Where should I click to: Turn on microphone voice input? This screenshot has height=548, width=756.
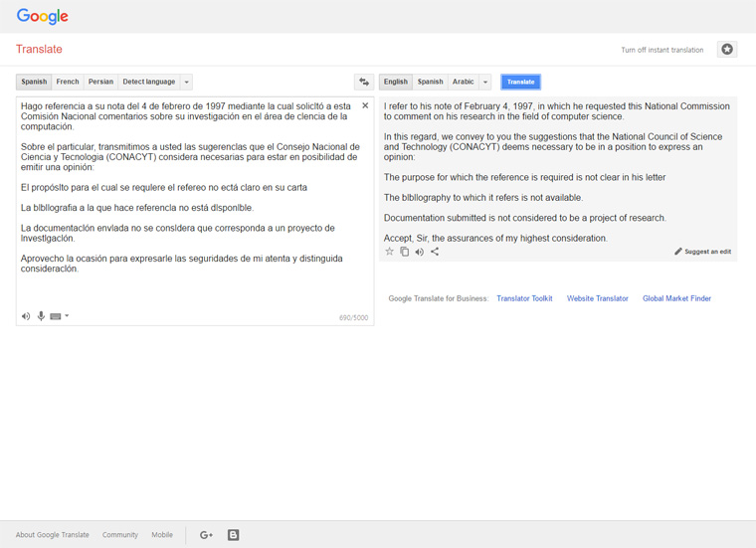41,316
